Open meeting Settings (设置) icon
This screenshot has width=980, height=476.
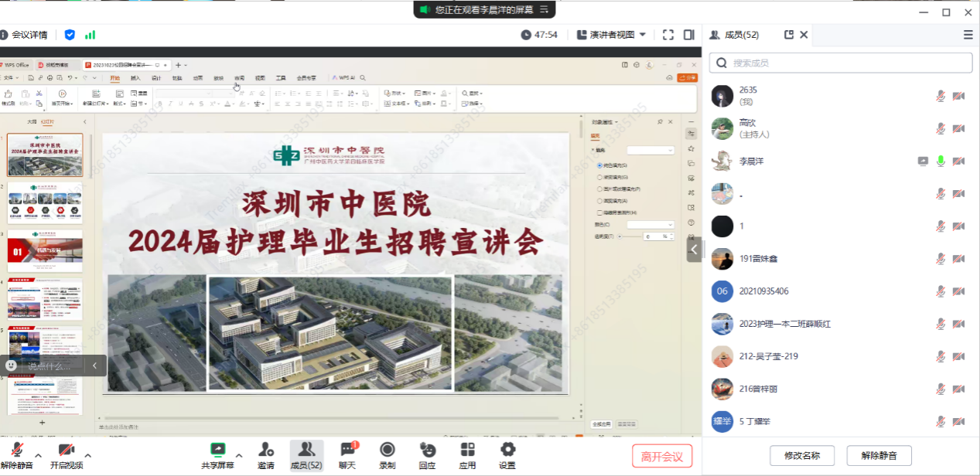(507, 454)
